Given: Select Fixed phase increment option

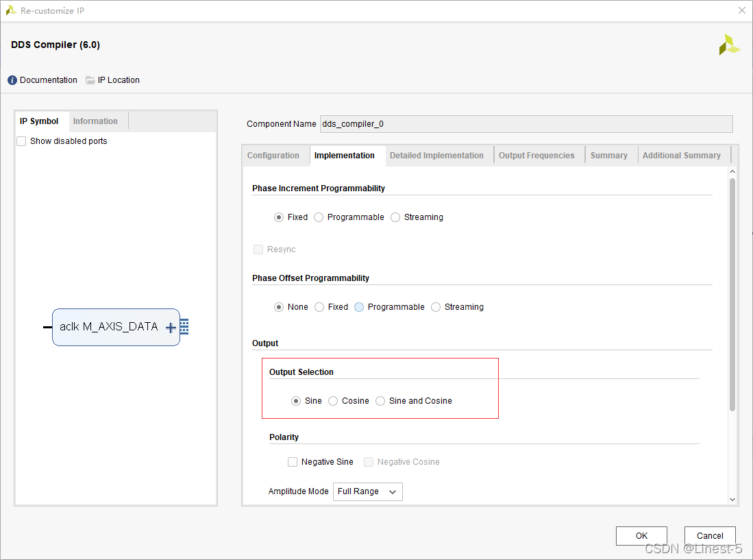Looking at the screenshot, I should tap(279, 217).
